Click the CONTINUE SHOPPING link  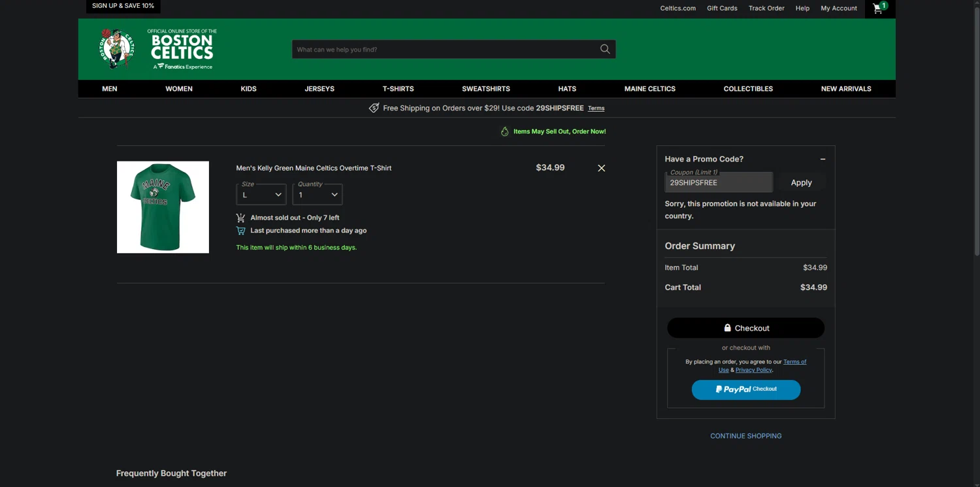coord(746,436)
